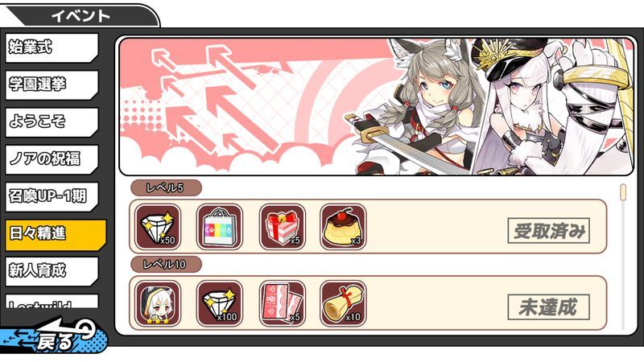644x362 pixels.
Task: Tap the pudding x3 reward icon
Action: pos(343,227)
